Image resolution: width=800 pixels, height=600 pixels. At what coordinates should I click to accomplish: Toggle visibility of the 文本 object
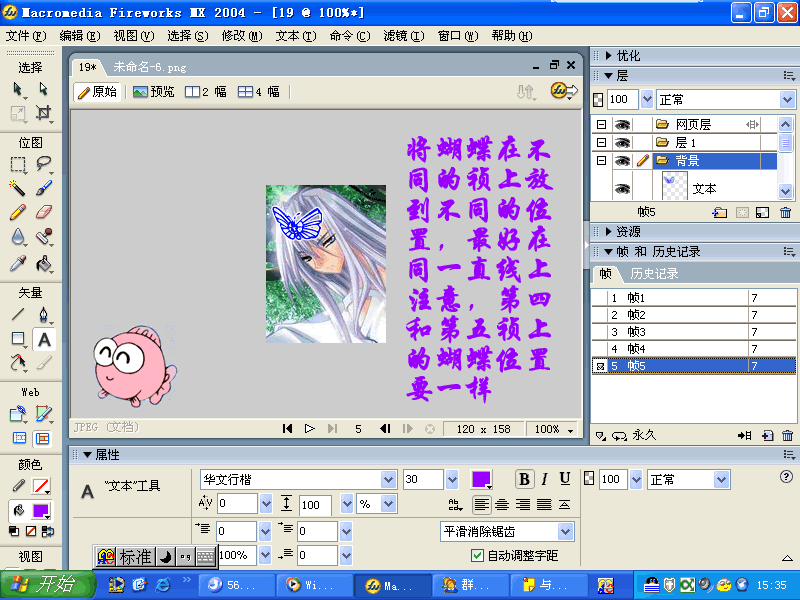[x=622, y=188]
